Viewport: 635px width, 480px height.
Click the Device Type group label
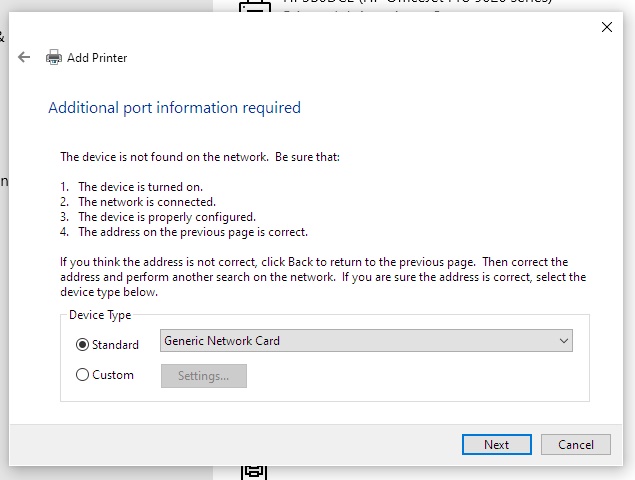click(x=100, y=315)
